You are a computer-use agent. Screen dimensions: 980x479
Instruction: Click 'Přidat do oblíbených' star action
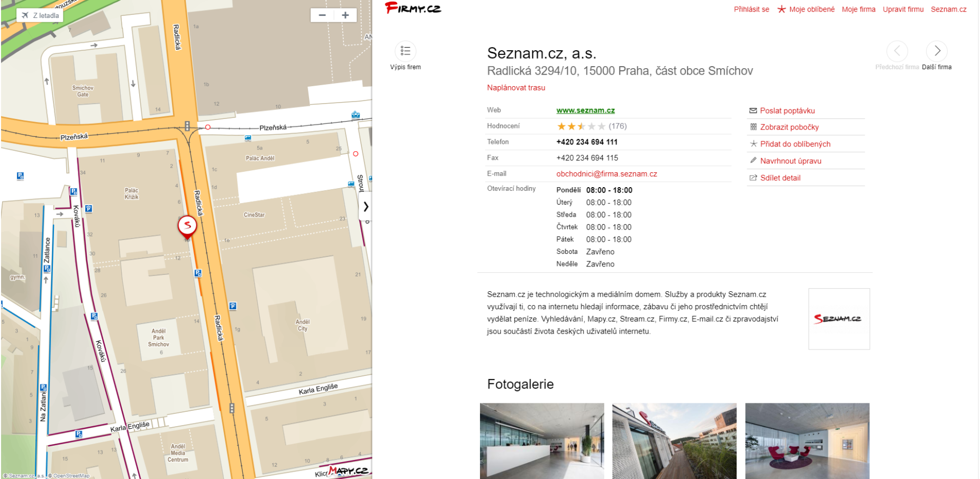tap(790, 144)
